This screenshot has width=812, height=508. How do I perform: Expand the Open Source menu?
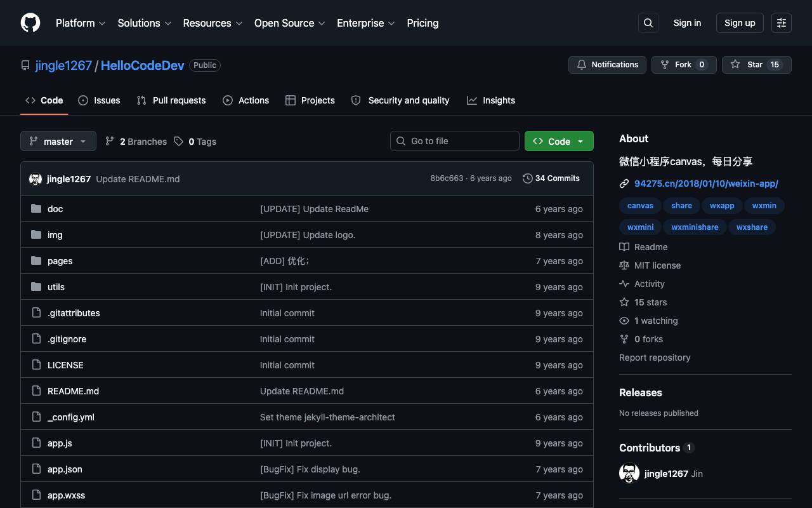pos(290,23)
